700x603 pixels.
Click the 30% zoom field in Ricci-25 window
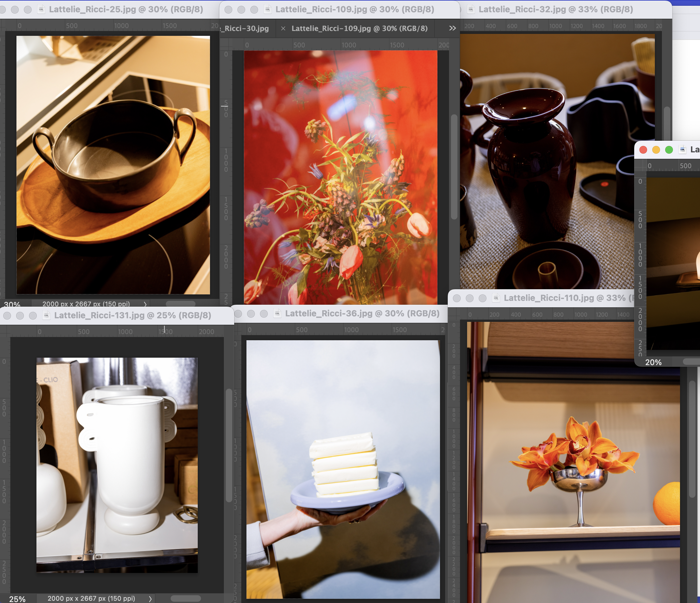pyautogui.click(x=12, y=304)
